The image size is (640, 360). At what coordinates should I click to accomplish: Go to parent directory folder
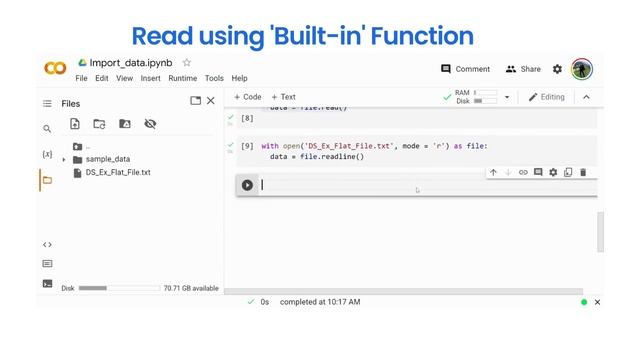point(78,147)
